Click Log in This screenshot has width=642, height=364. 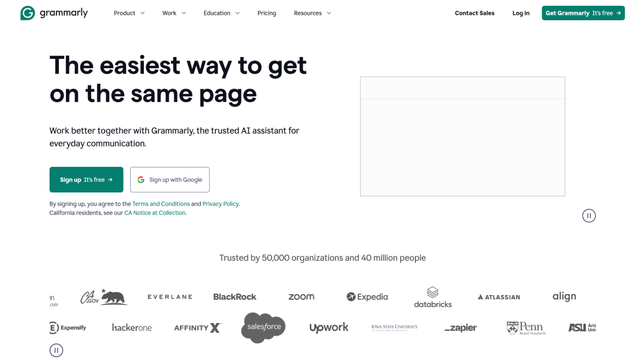coord(521,13)
